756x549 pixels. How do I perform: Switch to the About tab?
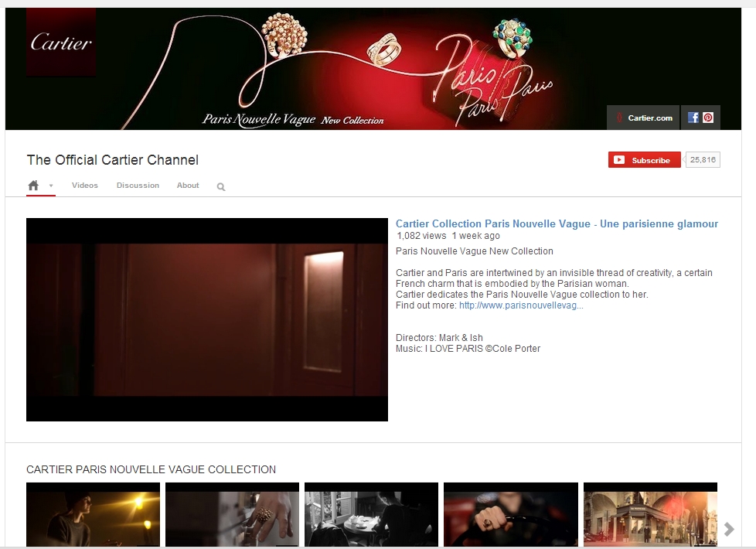(x=188, y=186)
